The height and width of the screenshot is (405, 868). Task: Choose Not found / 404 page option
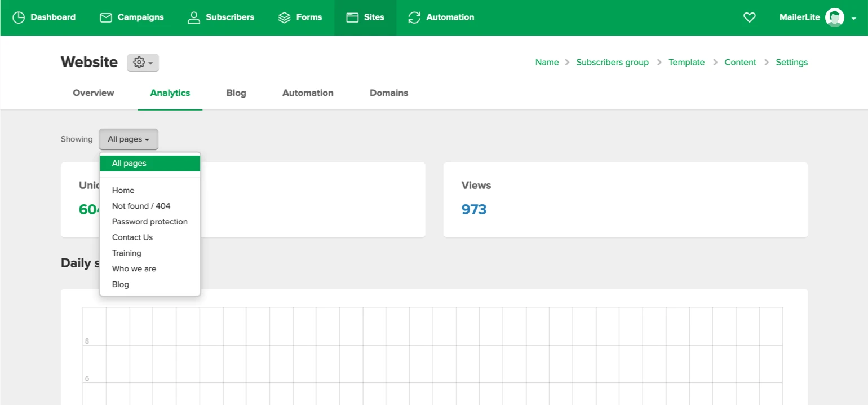(x=141, y=206)
